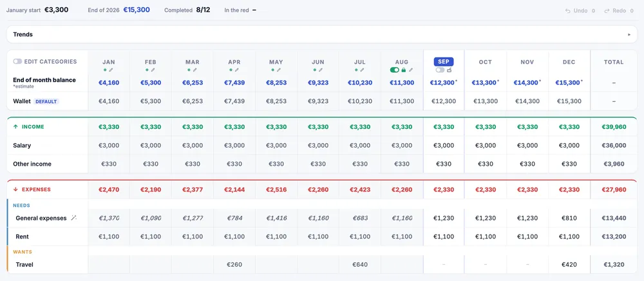
Task: Click the July General expenses value €683
Action: (x=360, y=218)
